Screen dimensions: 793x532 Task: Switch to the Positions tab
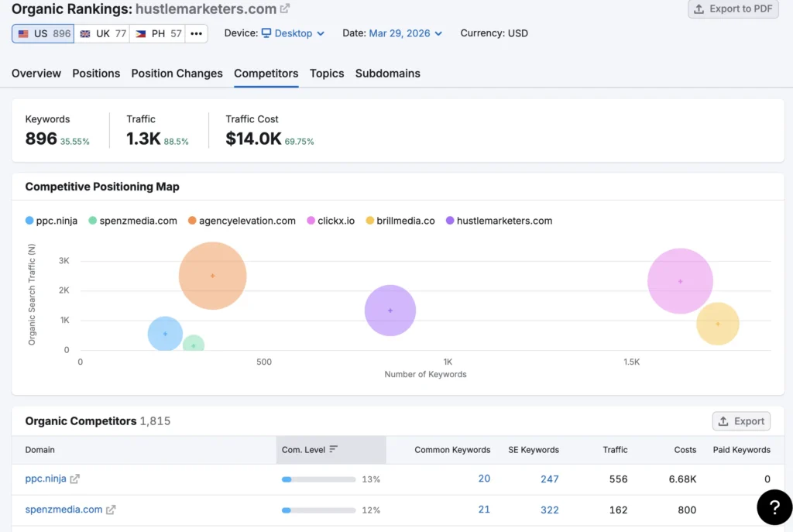[96, 74]
